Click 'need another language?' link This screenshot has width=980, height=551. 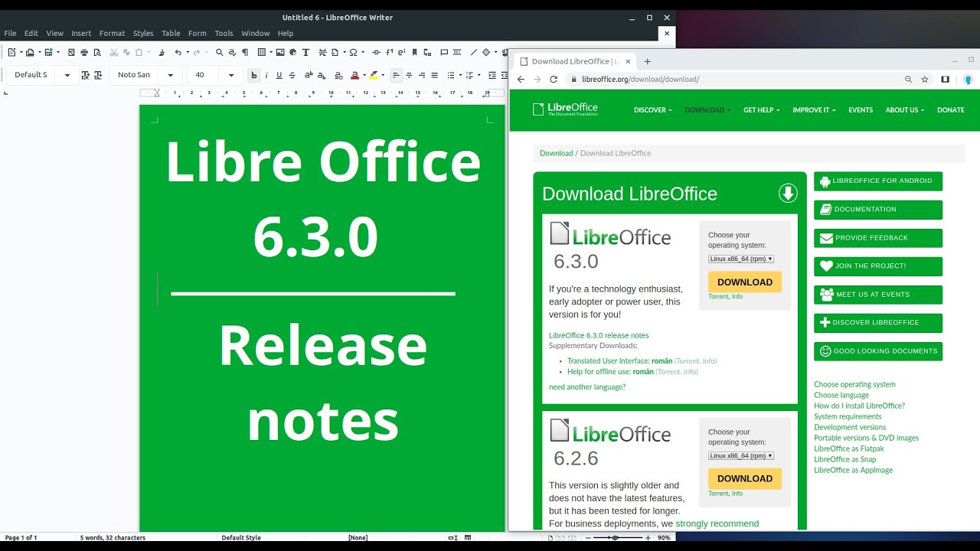587,387
